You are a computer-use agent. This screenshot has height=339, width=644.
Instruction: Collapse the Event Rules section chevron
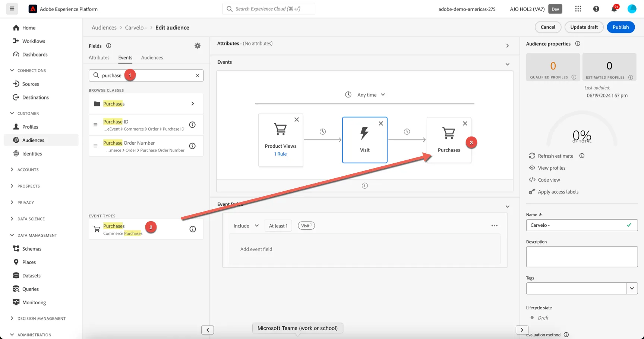coord(507,207)
